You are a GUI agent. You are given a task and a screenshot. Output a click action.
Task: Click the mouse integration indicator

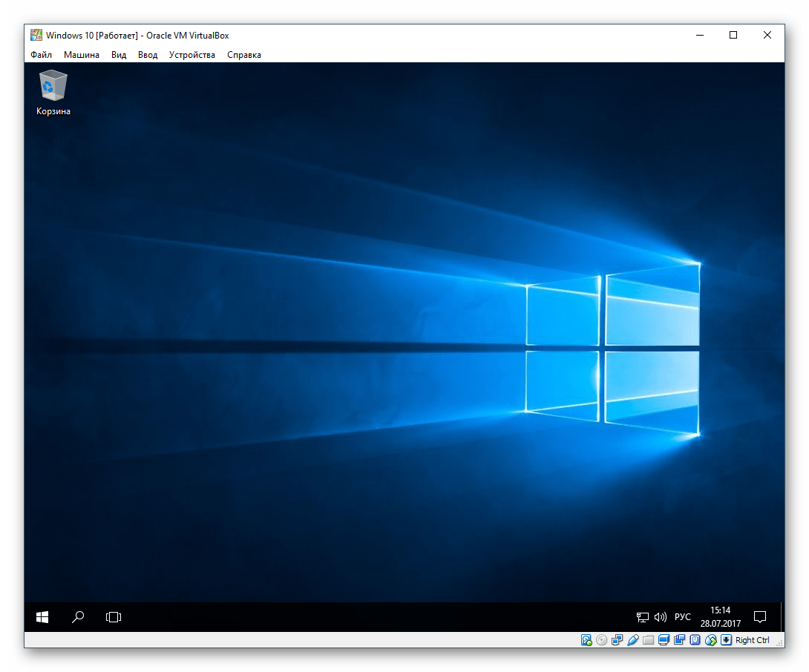[x=711, y=640]
